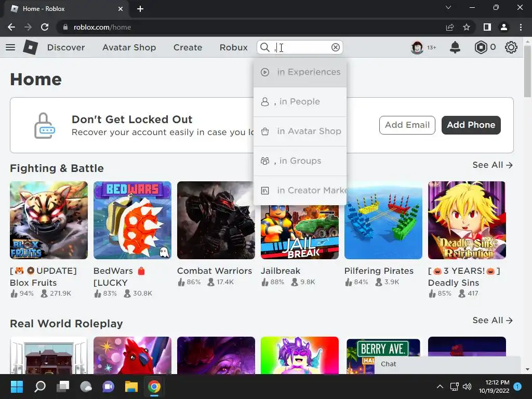Open the Windows Start menu
The image size is (532, 399).
tap(17, 387)
